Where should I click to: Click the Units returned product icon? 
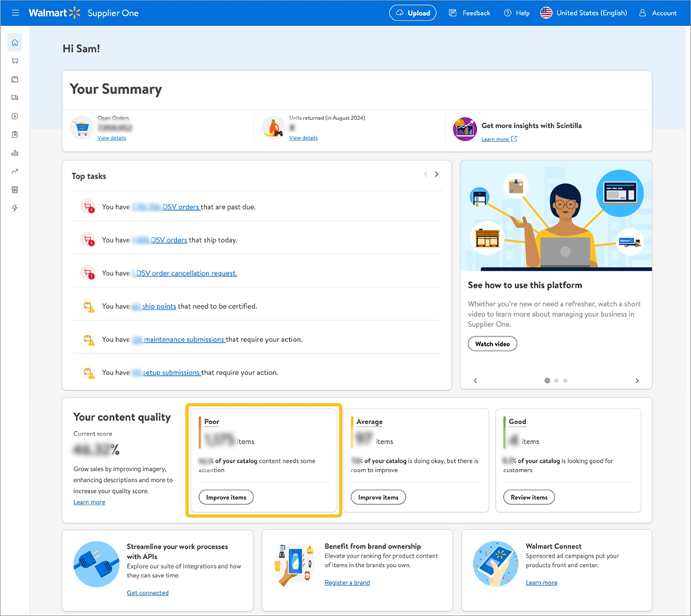point(273,128)
